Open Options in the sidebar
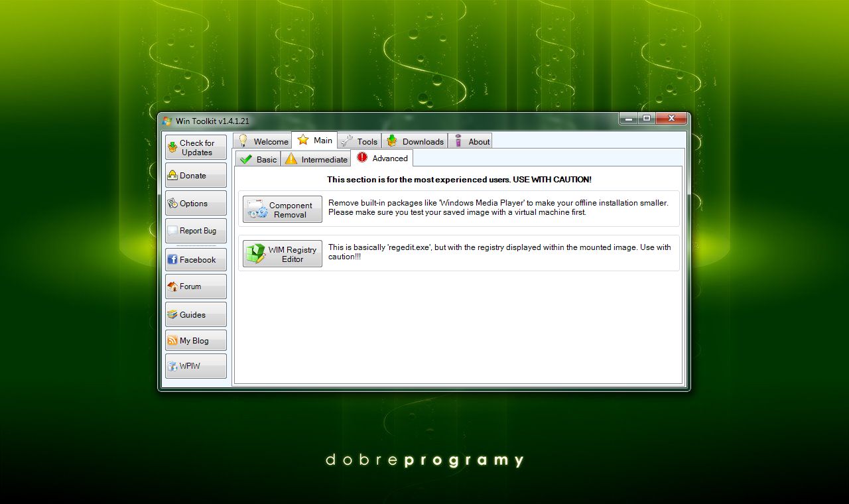Image resolution: width=849 pixels, height=504 pixels. click(196, 203)
